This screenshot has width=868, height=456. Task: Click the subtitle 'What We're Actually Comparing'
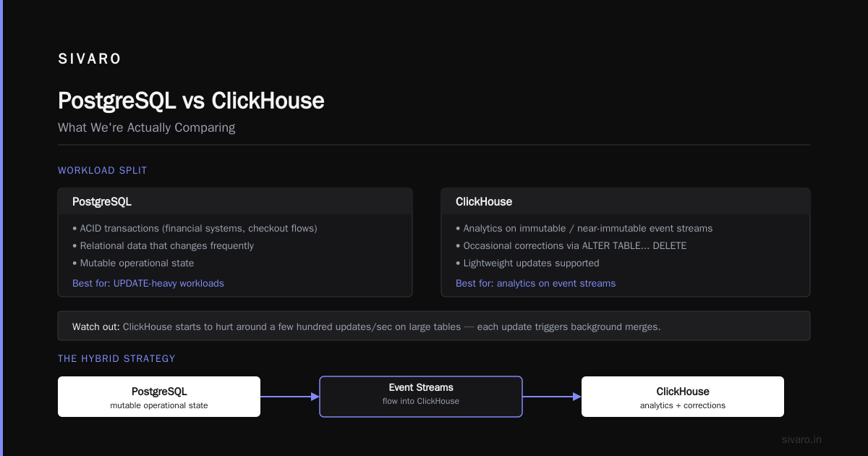click(147, 127)
